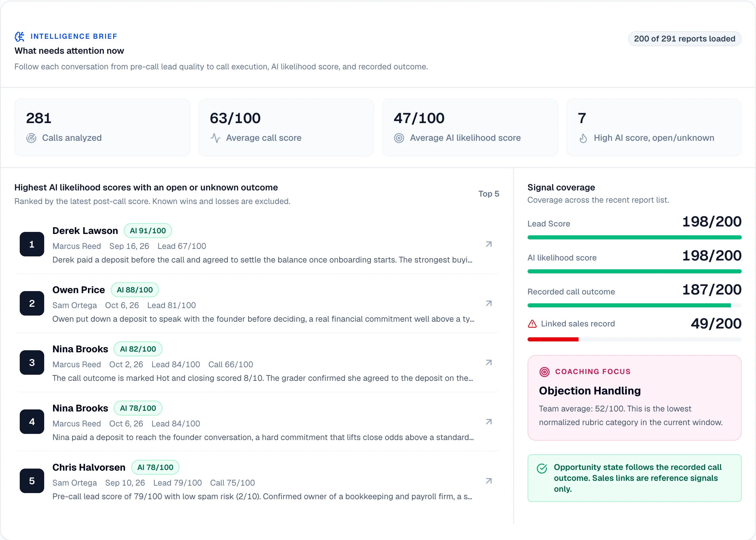Click warning triangle beside Linked sales record
The width and height of the screenshot is (756, 540).
coord(532,324)
